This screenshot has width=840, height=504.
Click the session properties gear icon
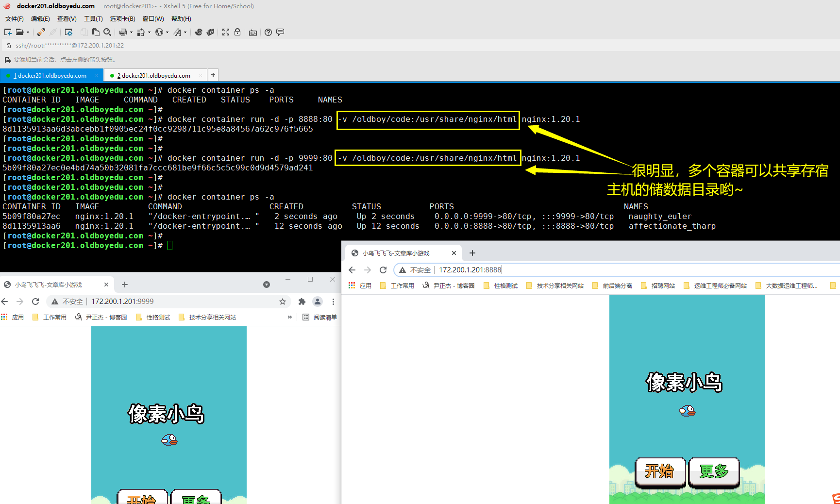coord(68,32)
